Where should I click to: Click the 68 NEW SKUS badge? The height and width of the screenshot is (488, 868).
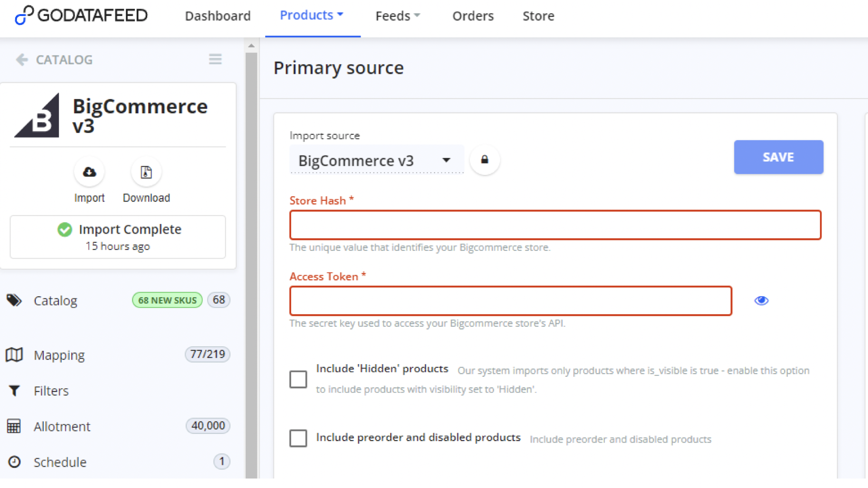click(167, 300)
